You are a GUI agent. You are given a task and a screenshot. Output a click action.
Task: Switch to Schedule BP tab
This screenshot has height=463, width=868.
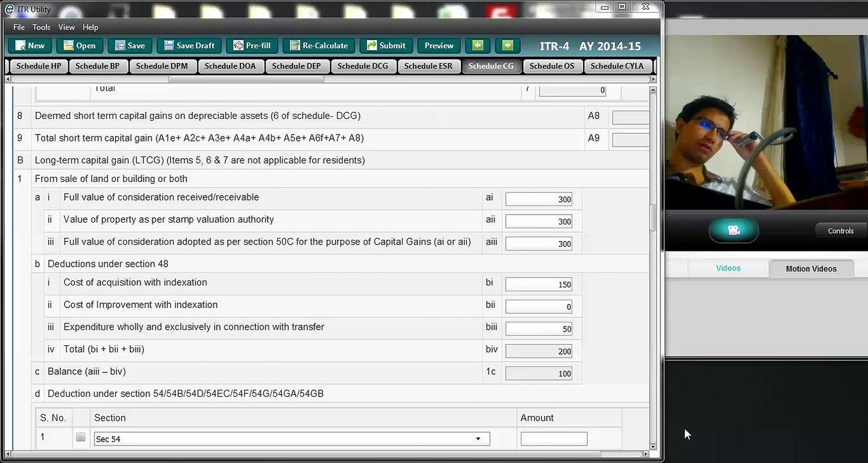[97, 66]
